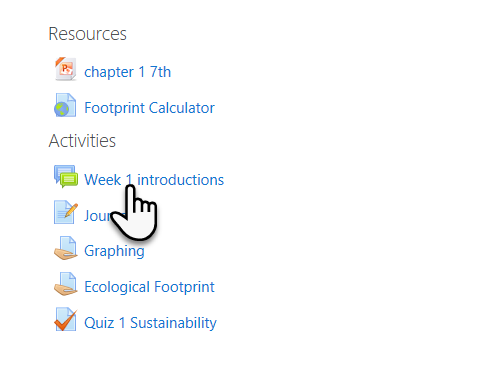Click the word Sustainability in the quiz link
The image size is (483, 365).
point(173,323)
